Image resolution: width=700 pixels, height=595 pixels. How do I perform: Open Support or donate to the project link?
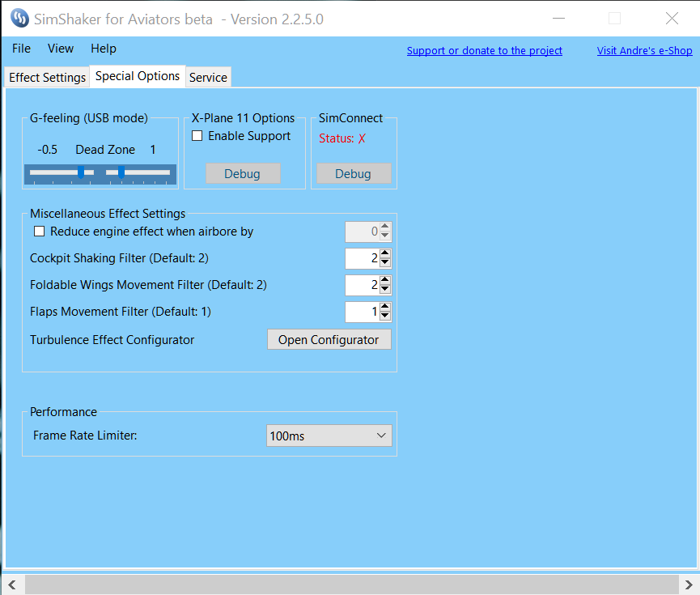click(485, 50)
